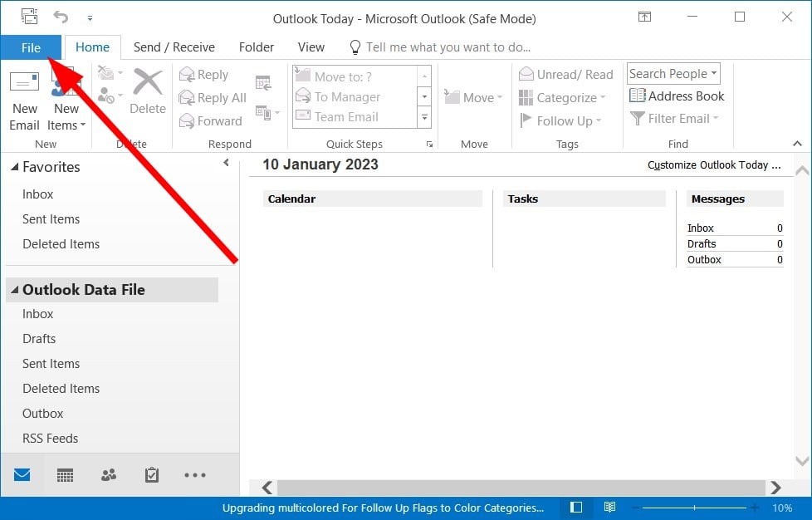Open Outbox folder in Outlook Data File

click(42, 414)
